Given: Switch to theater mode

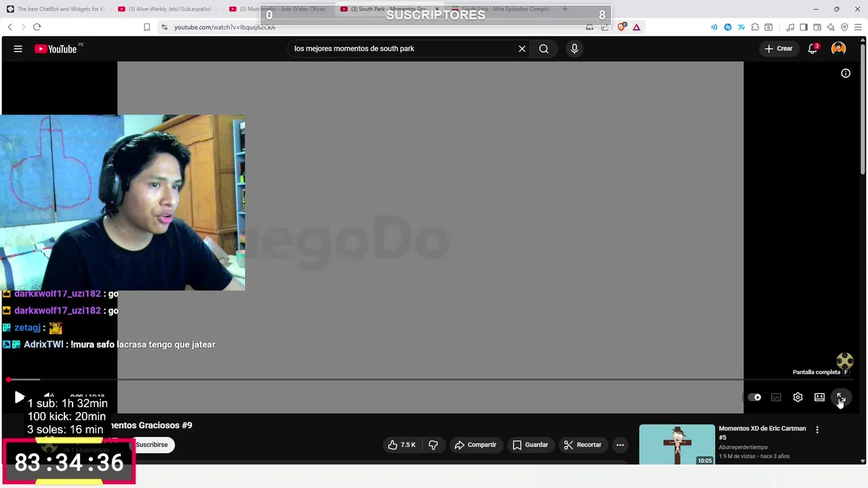Looking at the screenshot, I should pyautogui.click(x=819, y=397).
